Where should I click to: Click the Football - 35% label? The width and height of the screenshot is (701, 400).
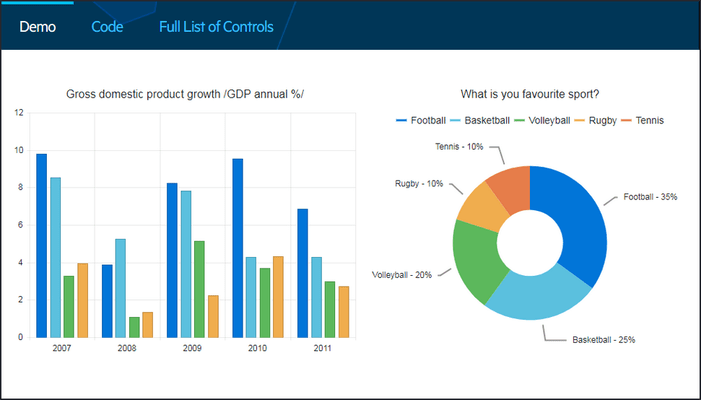[x=650, y=197]
